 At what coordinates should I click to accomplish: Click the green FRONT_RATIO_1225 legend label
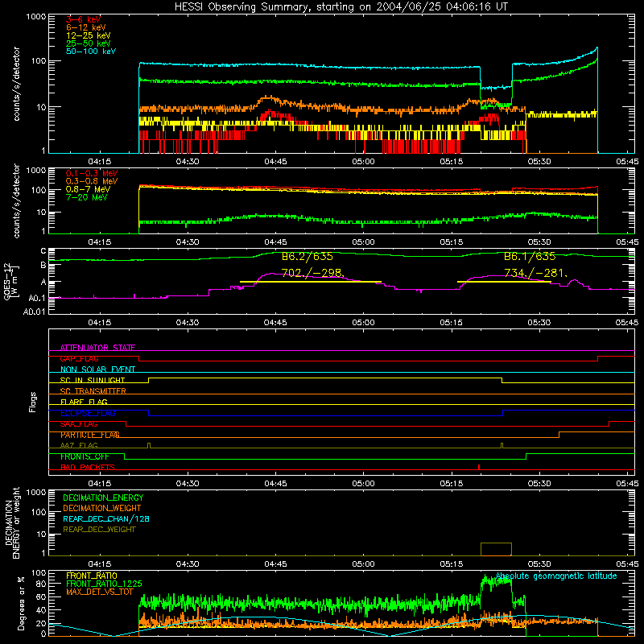tap(104, 584)
